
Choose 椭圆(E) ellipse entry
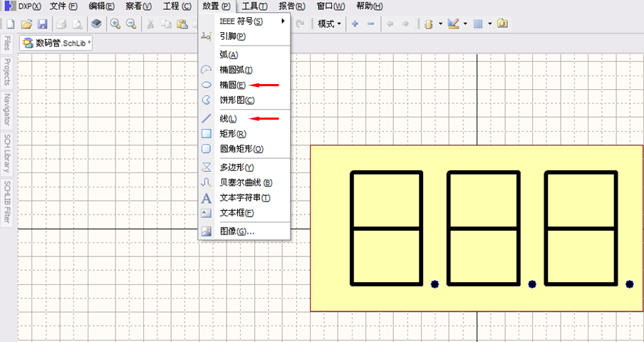click(x=244, y=85)
